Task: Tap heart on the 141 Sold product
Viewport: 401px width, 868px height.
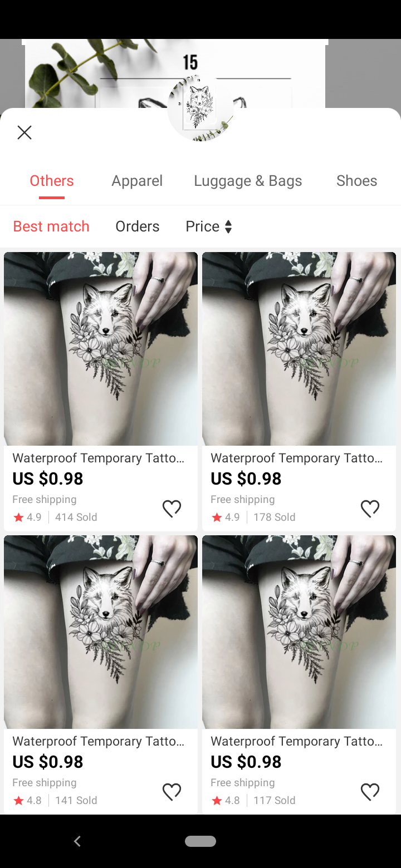Action: click(x=172, y=792)
